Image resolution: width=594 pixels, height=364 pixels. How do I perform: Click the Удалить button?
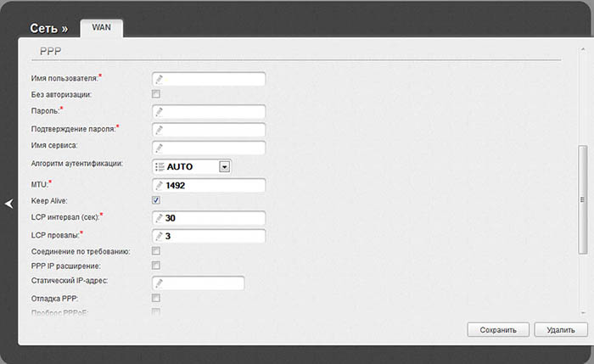561,330
